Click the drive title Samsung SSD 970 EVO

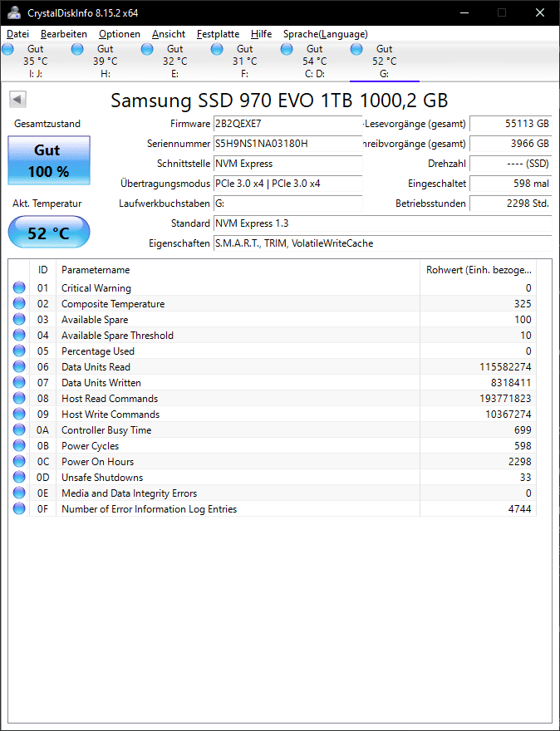pyautogui.click(x=279, y=101)
